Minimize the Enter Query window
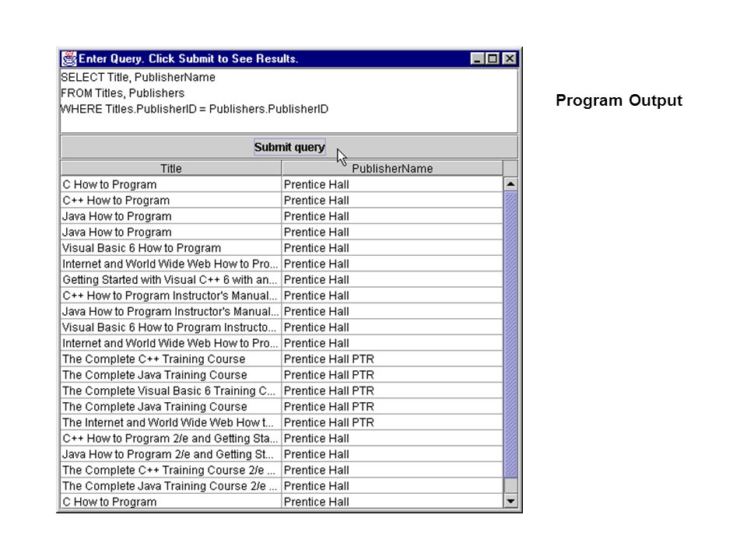747x560 pixels. point(477,58)
